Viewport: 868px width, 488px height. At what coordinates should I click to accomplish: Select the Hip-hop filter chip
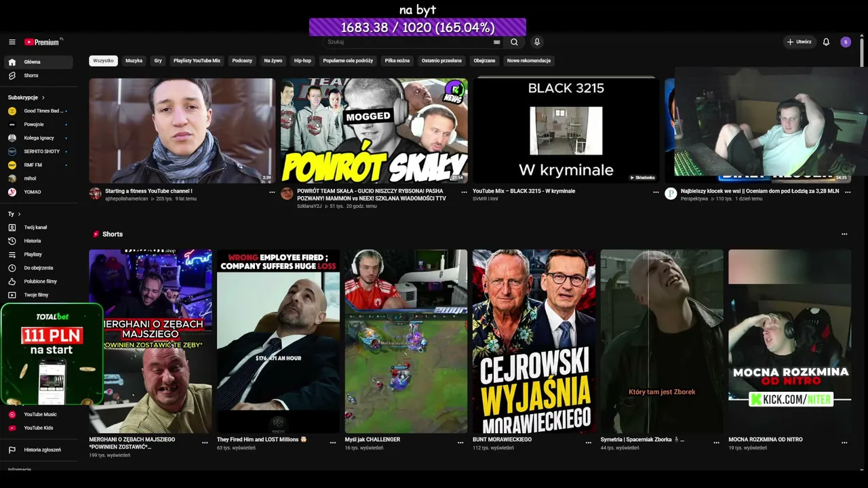(302, 60)
